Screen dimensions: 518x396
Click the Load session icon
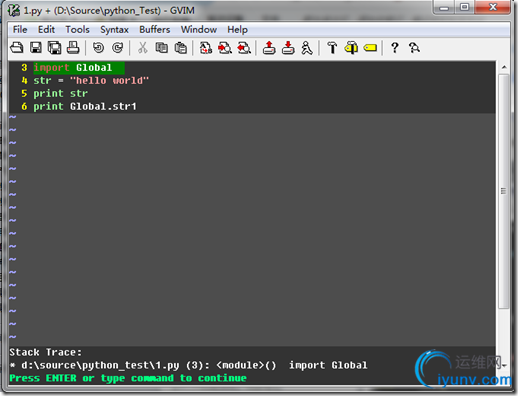(x=269, y=48)
